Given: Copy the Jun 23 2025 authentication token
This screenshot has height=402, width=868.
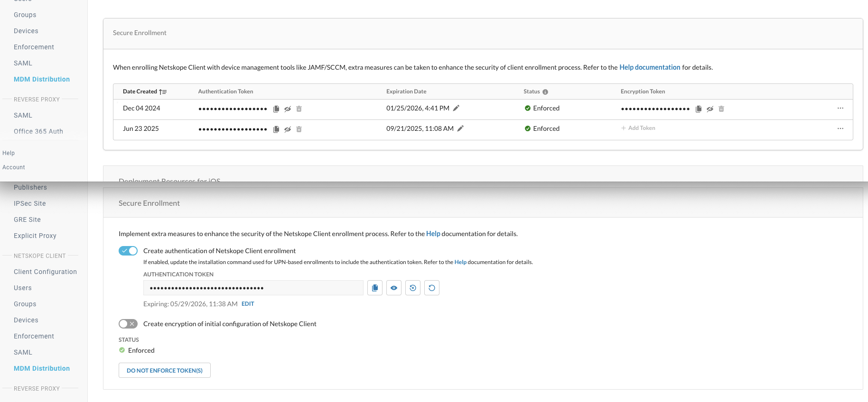Looking at the screenshot, I should pyautogui.click(x=276, y=129).
